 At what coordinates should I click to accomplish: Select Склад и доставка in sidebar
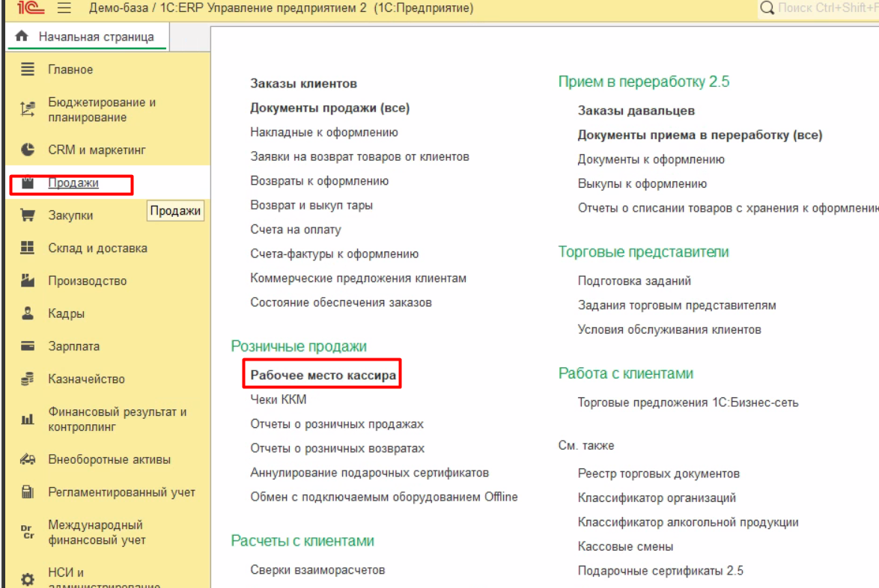coord(97,248)
